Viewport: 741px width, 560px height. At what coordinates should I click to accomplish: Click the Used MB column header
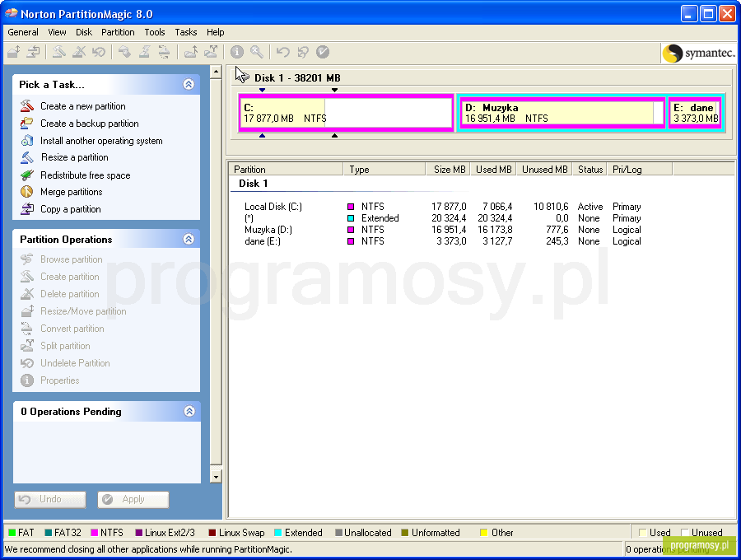tap(493, 169)
